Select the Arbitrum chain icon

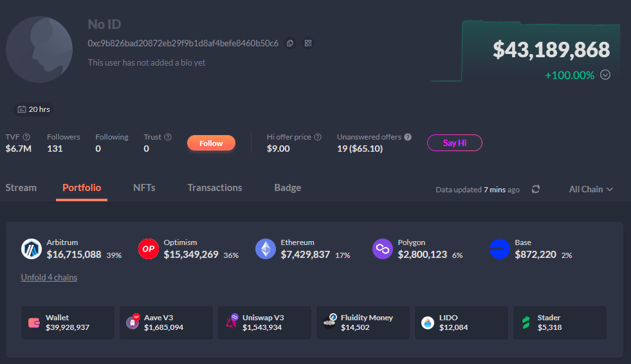[x=31, y=249]
